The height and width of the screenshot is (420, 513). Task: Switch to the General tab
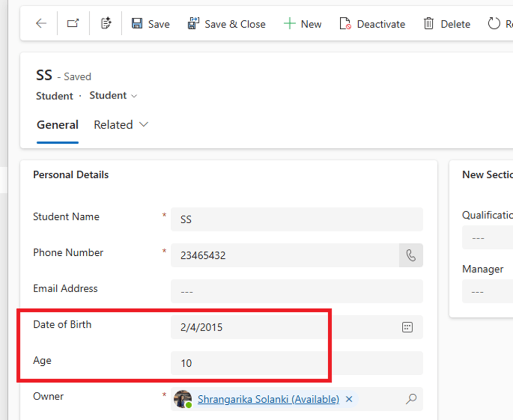(x=57, y=125)
